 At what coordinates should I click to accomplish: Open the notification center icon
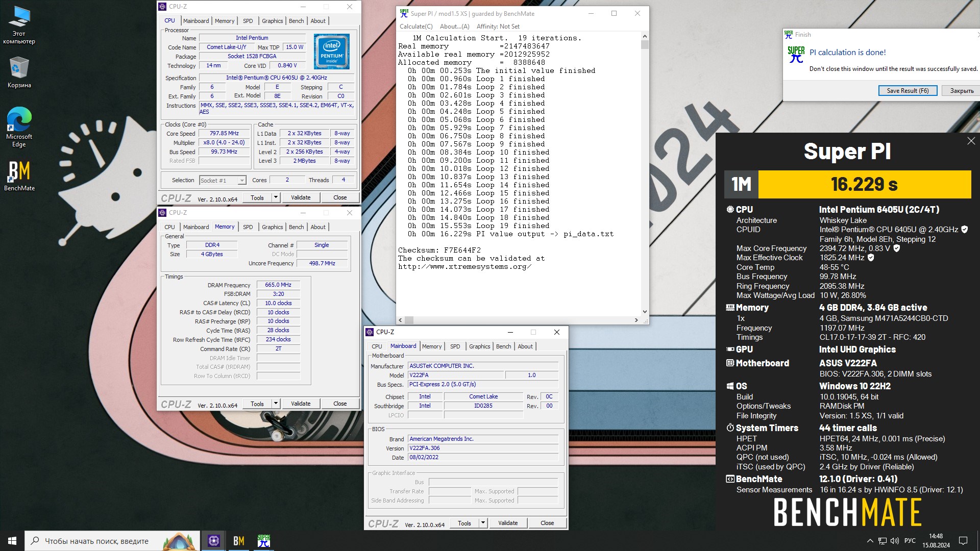pos(963,541)
